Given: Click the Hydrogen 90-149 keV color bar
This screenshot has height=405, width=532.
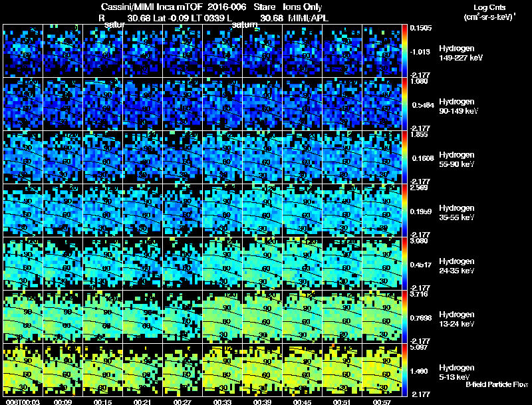Looking at the screenshot, I should [404, 104].
